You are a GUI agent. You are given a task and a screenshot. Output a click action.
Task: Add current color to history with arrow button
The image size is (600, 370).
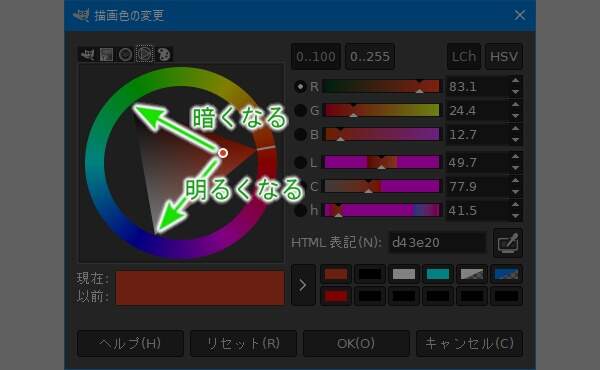[303, 285]
